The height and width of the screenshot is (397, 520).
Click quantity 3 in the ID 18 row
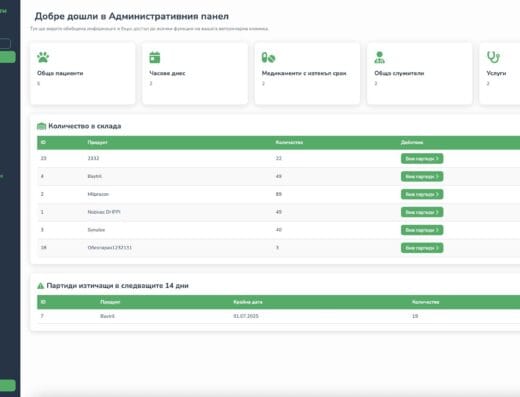(x=277, y=247)
